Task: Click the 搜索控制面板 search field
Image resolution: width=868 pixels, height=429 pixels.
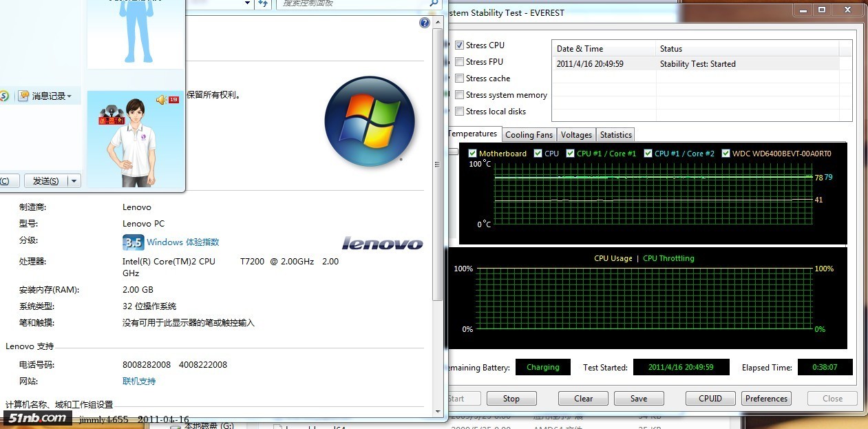Action: pos(352,3)
